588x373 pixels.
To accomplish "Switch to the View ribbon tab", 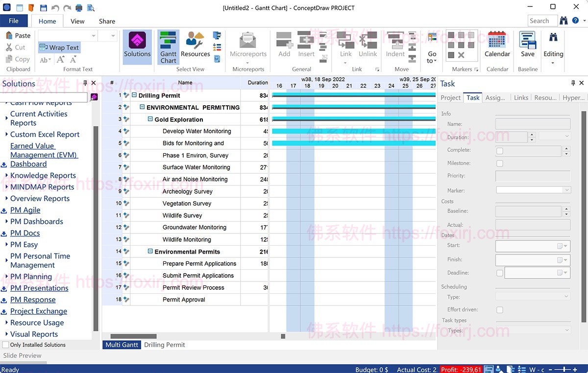I will 77,21.
